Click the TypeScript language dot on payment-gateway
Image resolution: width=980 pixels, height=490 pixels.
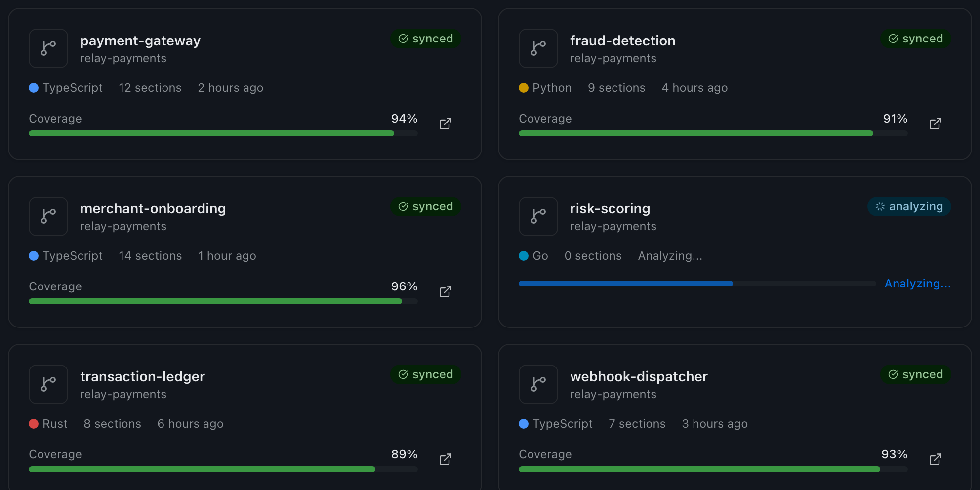coord(33,87)
